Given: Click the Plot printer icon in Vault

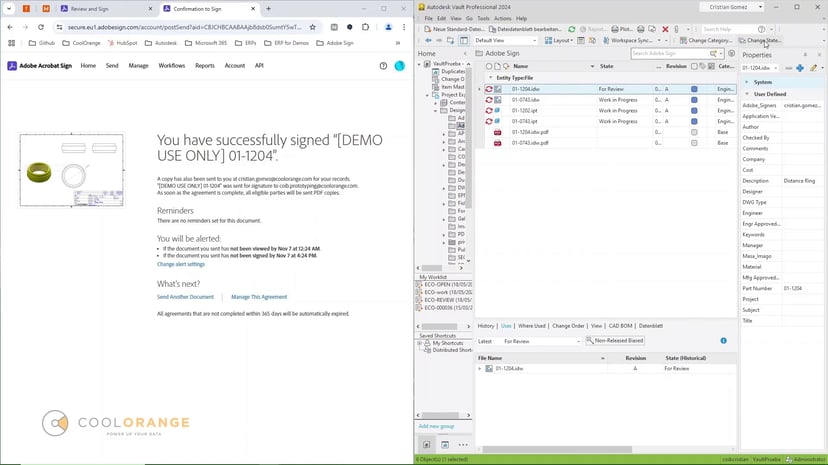Looking at the screenshot, I should [615, 29].
